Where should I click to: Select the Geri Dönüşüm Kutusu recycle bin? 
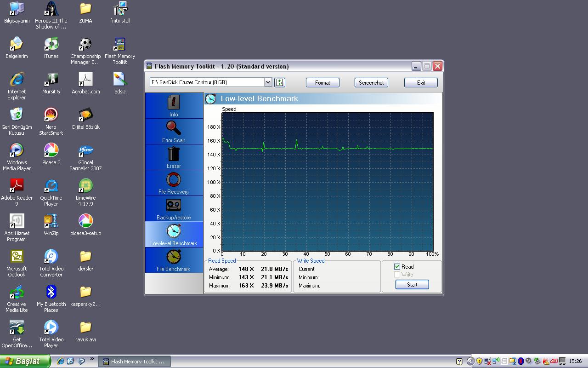17,121
